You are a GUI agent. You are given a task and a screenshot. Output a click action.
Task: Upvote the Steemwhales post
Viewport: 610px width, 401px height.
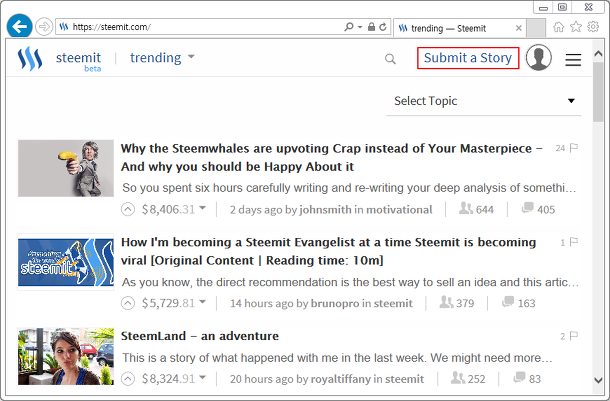127,209
